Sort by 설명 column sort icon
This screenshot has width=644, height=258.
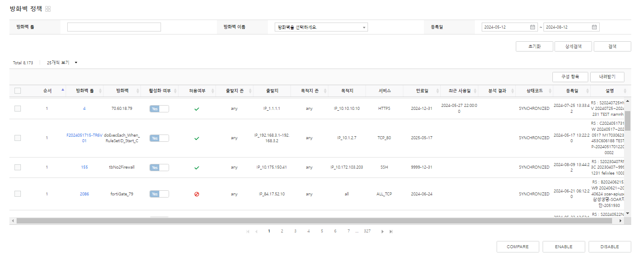pos(625,91)
